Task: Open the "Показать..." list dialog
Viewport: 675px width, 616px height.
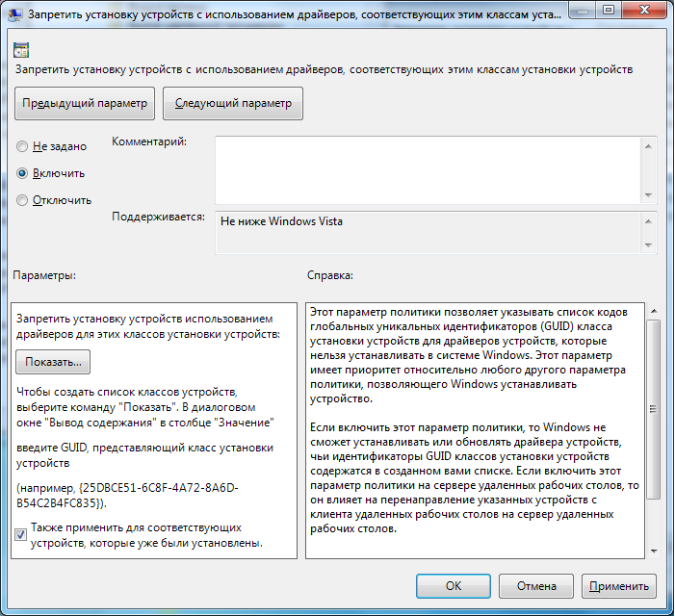Action: 53,362
